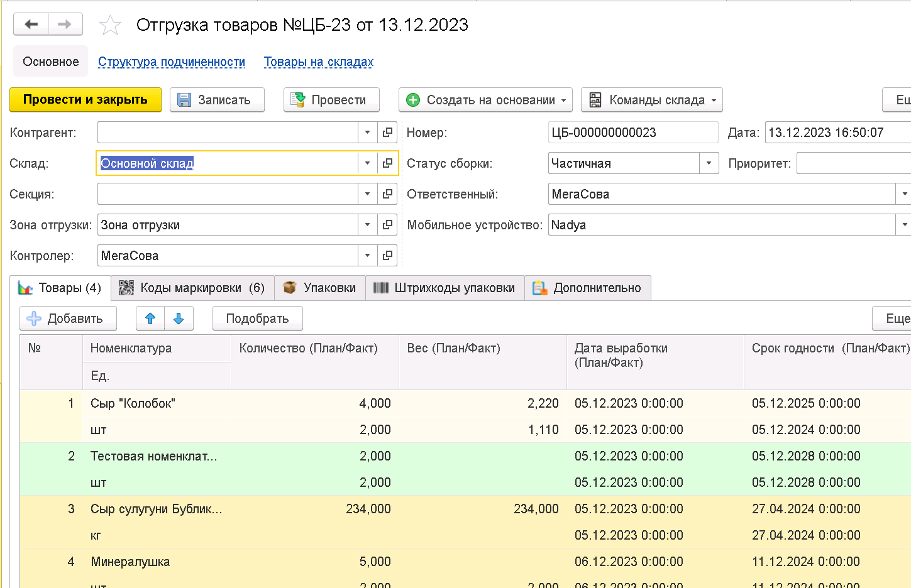911x588 pixels.
Task: Move row down with the blue arrow
Action: [179, 318]
